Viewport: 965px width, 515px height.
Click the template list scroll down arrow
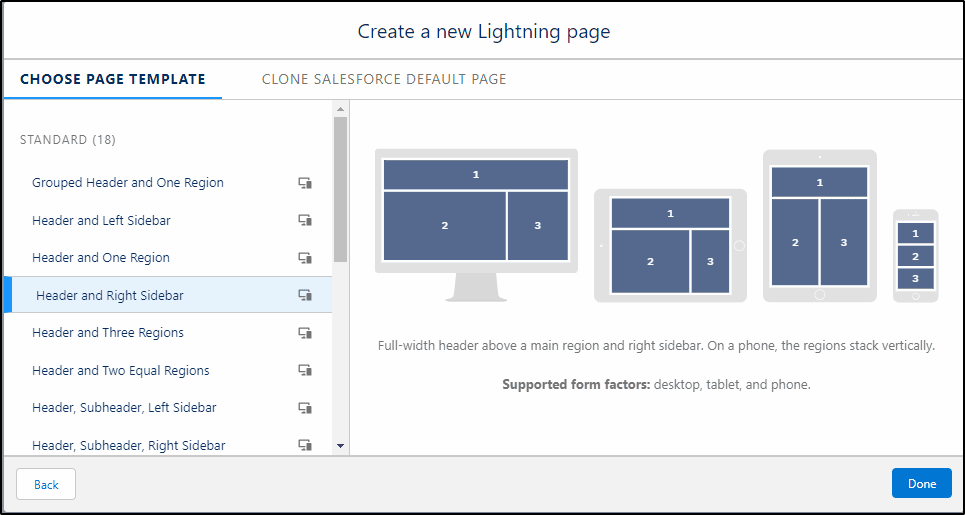tap(340, 446)
